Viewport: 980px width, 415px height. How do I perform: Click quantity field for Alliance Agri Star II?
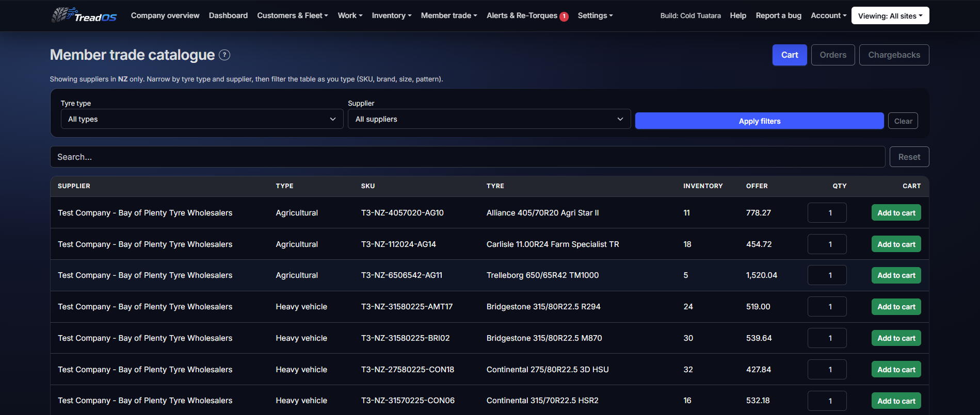[x=827, y=213]
